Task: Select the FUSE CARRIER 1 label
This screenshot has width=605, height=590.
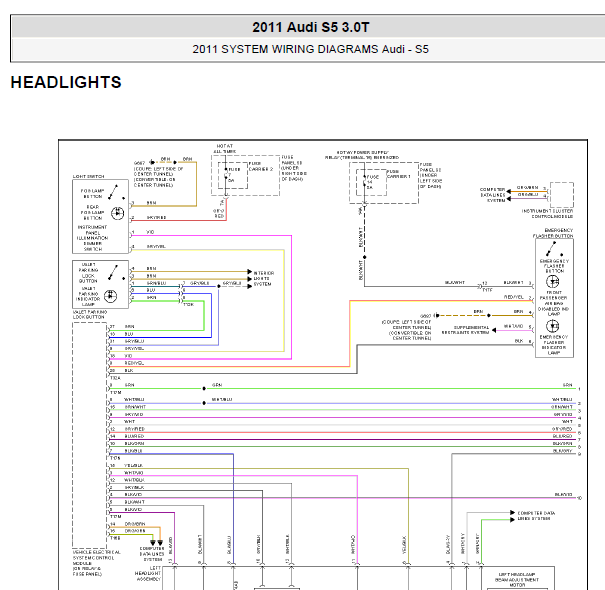Action: click(399, 174)
